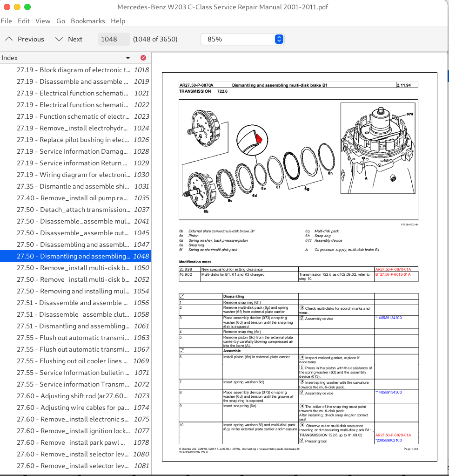Open the View menu
The width and height of the screenshot is (449, 476).
pos(43,21)
